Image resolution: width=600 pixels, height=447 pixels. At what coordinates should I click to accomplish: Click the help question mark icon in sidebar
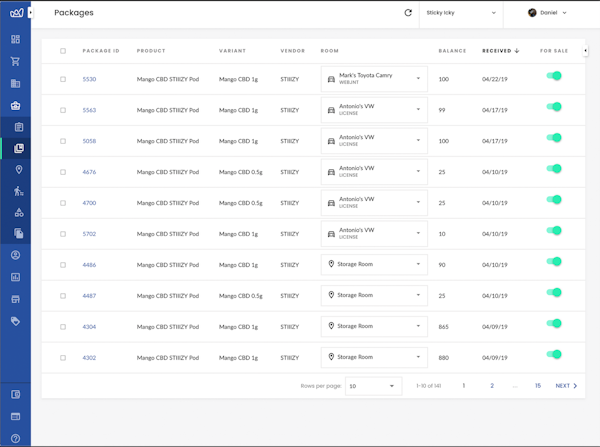(x=15, y=438)
